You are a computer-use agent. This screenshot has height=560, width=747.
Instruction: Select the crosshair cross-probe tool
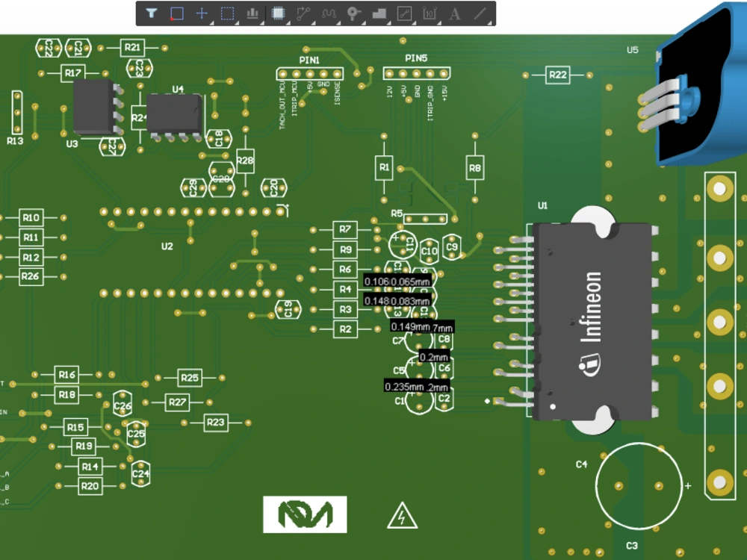202,12
